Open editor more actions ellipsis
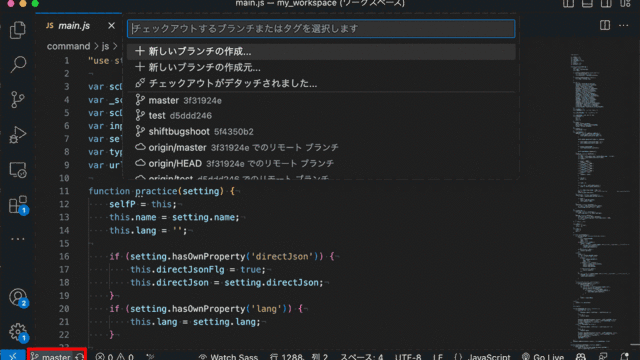Screen dimensions: 640x360 [x=624, y=25]
